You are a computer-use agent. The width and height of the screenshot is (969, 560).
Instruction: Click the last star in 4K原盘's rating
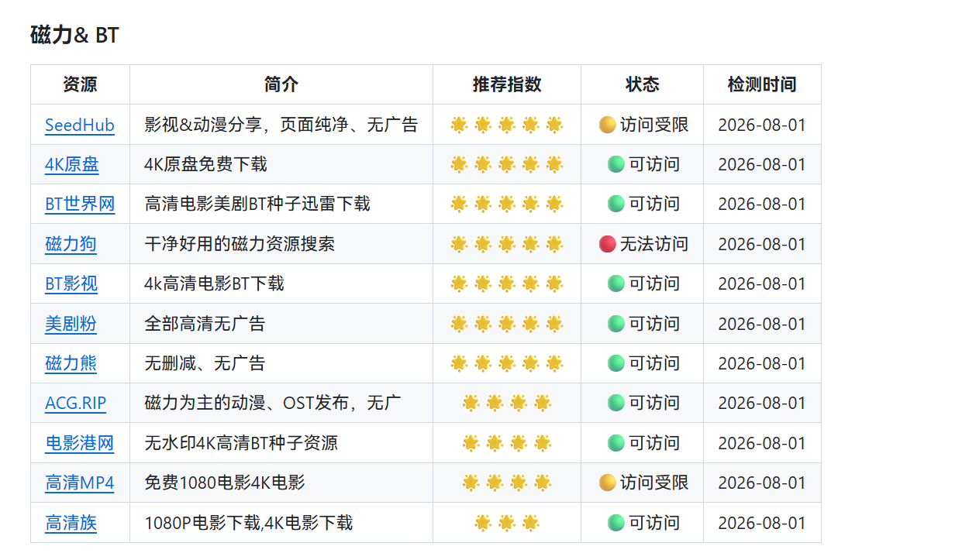(x=554, y=164)
